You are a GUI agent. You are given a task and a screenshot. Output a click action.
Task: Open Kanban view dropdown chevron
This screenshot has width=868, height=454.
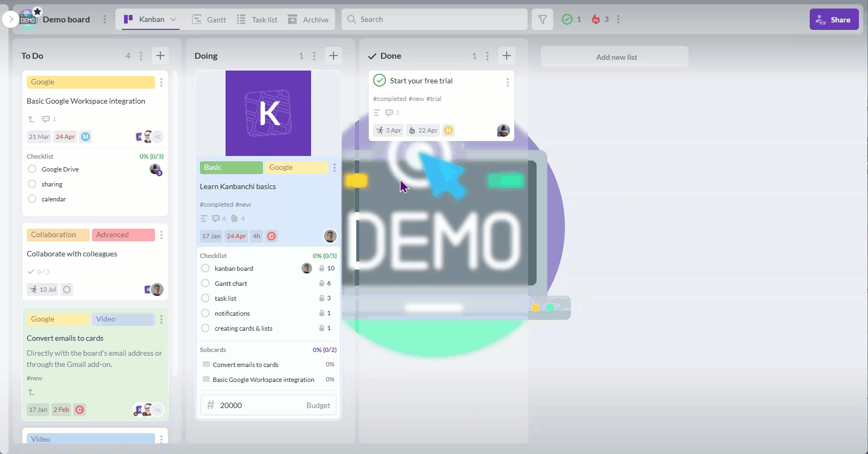pos(173,19)
